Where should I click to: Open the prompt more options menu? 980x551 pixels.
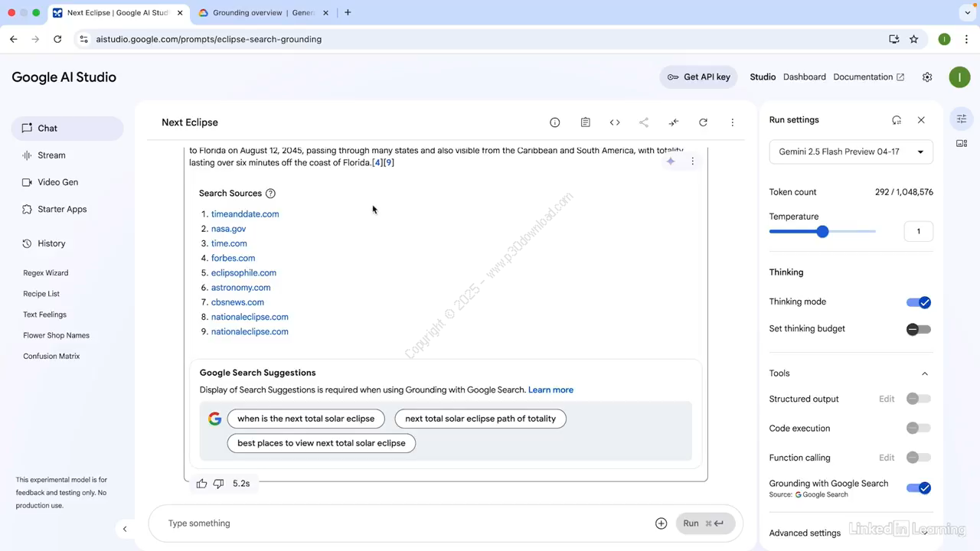(x=732, y=122)
